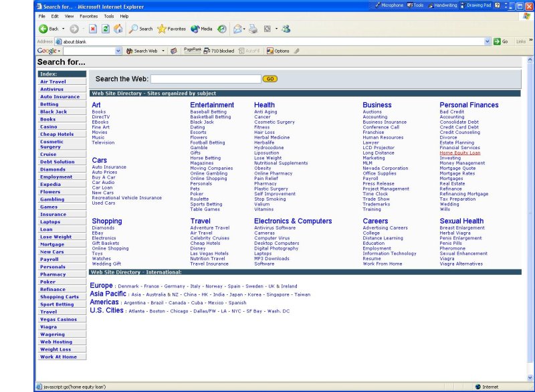Click the about:blank address bar field
The height and width of the screenshot is (392, 535).
pos(273,41)
